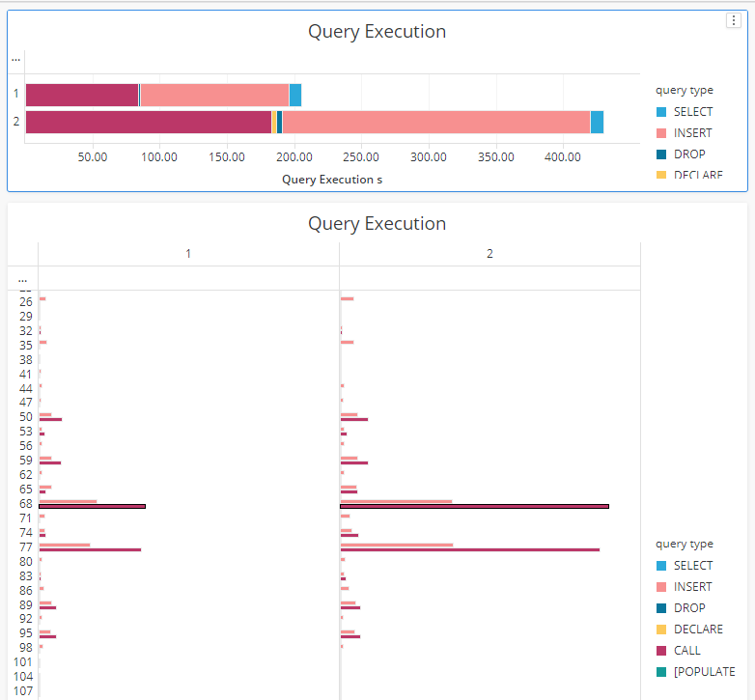The image size is (755, 700).
Task: Click the SELECT color square in the top legend
Action: (x=661, y=112)
